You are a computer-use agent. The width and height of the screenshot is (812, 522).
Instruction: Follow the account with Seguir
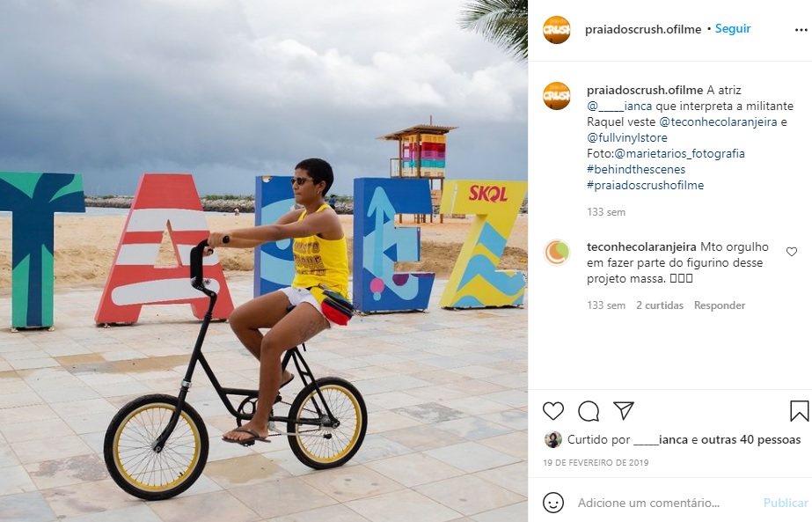733,29
